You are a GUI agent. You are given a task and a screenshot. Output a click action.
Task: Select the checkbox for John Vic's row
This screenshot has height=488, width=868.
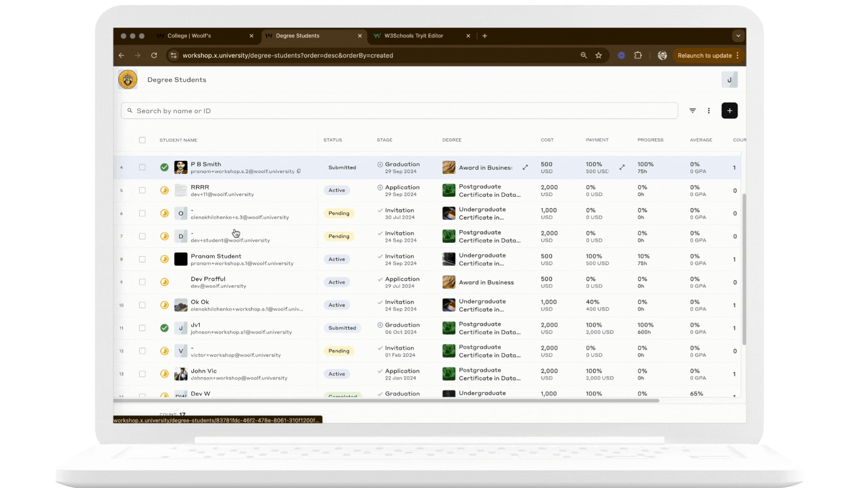[142, 374]
